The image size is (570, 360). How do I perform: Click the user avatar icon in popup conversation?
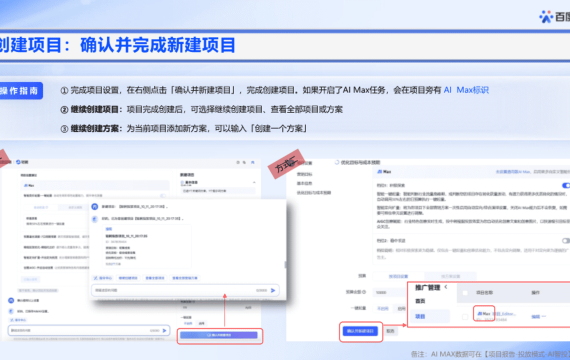tap(95, 207)
